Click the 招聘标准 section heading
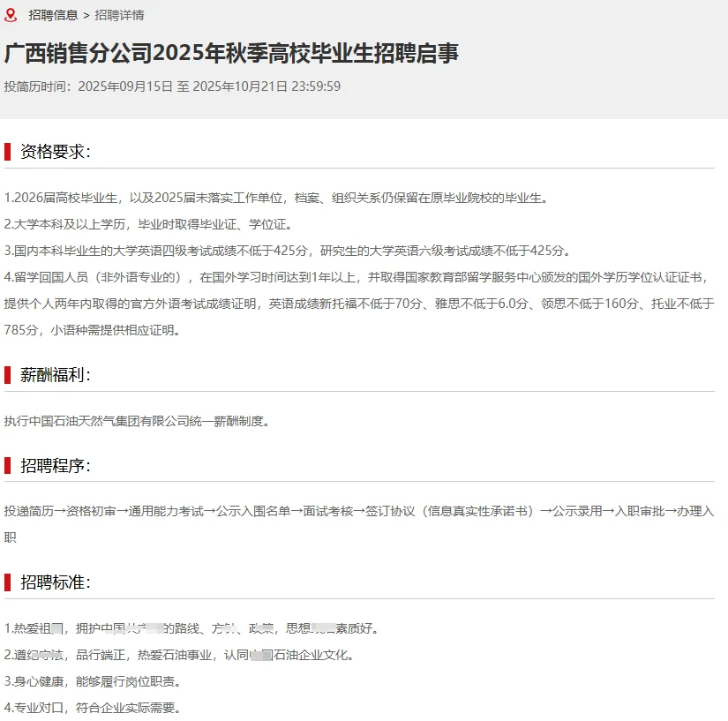This screenshot has width=728, height=721. click(x=56, y=582)
